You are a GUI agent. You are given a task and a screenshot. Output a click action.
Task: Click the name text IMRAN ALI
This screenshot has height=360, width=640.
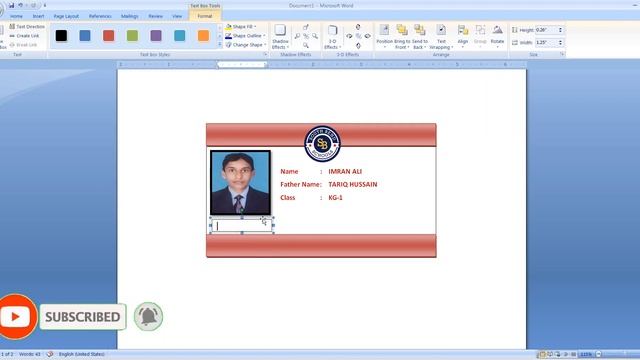click(x=345, y=171)
